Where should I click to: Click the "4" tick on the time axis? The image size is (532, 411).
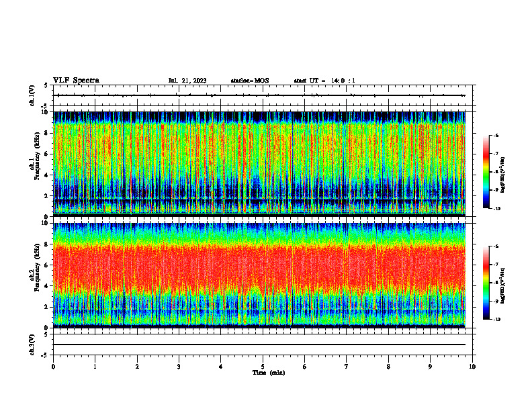coord(221,367)
